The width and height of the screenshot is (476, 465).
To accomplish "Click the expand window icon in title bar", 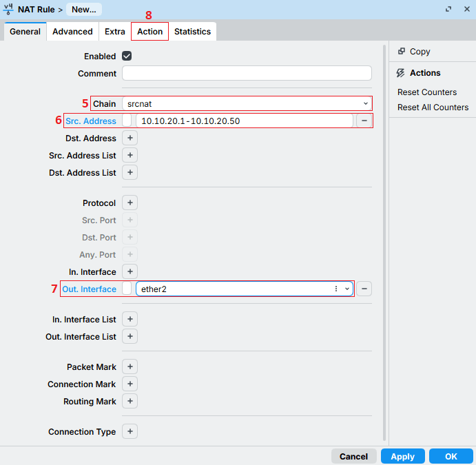I will click(x=448, y=9).
